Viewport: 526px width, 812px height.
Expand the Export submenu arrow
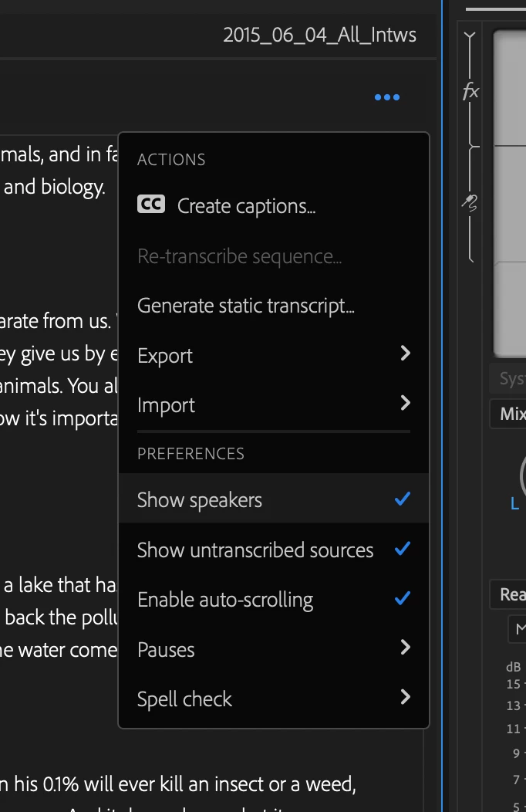coord(406,354)
